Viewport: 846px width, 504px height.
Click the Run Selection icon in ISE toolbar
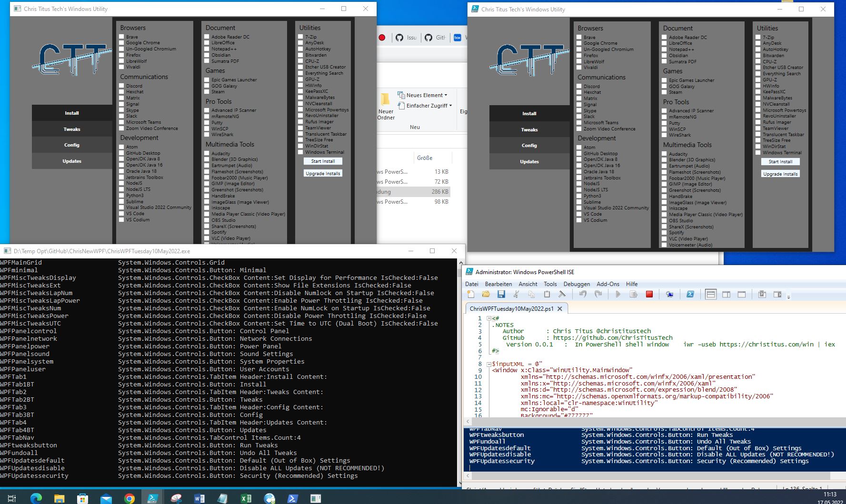pos(634,295)
